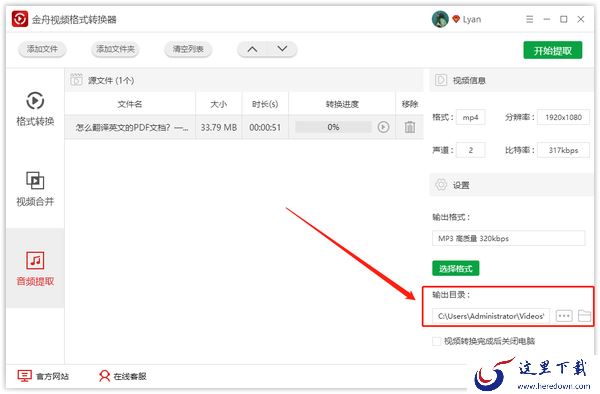The height and width of the screenshot is (394, 600).
Task: Click 清空列表 button
Action: point(188,49)
